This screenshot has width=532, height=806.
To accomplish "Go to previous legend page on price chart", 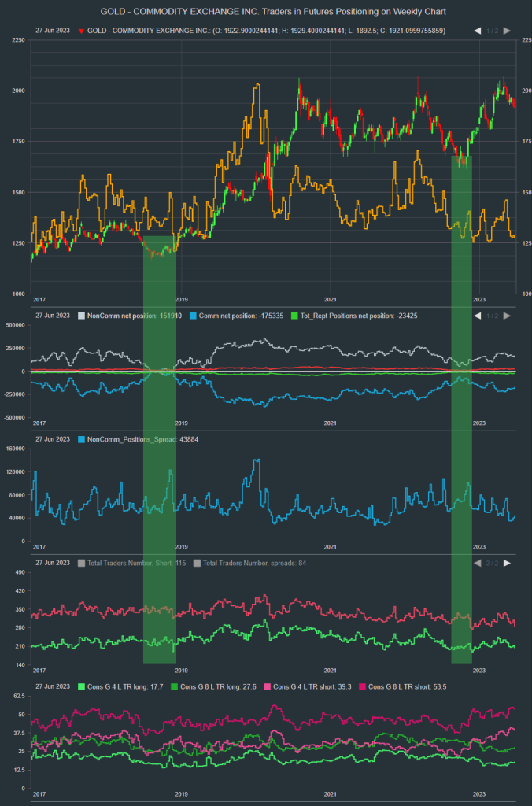I will [478, 31].
